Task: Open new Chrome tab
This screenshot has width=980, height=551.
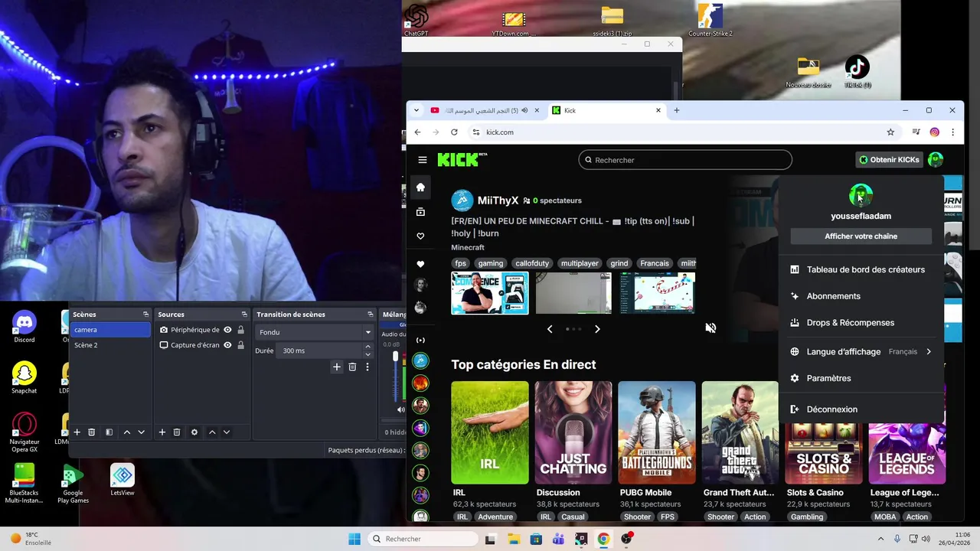Action: [x=676, y=110]
